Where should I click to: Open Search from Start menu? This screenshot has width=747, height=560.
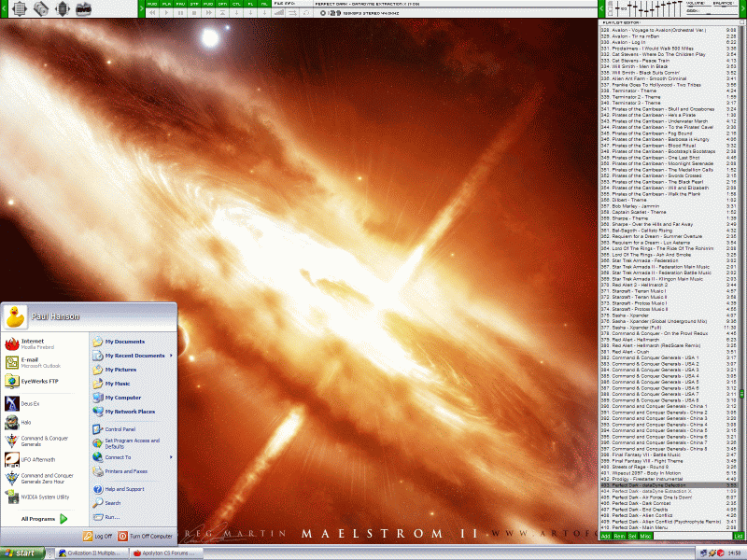133,503
